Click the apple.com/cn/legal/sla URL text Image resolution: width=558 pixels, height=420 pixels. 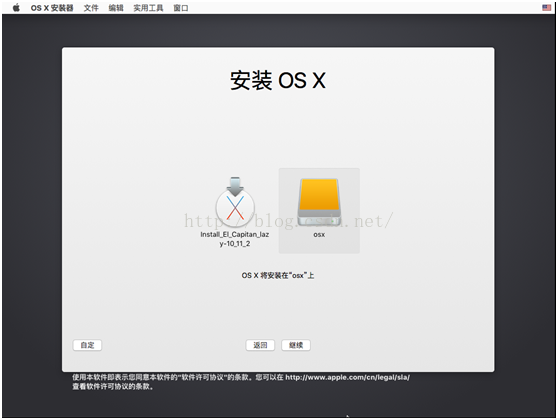tap(347, 377)
